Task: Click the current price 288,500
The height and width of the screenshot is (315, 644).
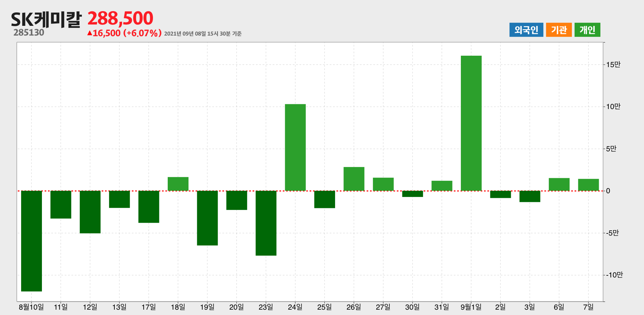Action: (x=120, y=18)
